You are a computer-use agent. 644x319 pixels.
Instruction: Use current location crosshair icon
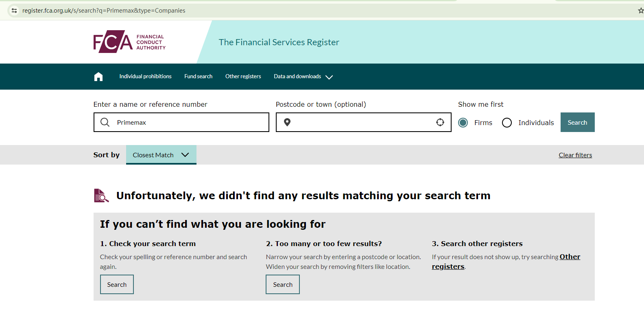(440, 122)
